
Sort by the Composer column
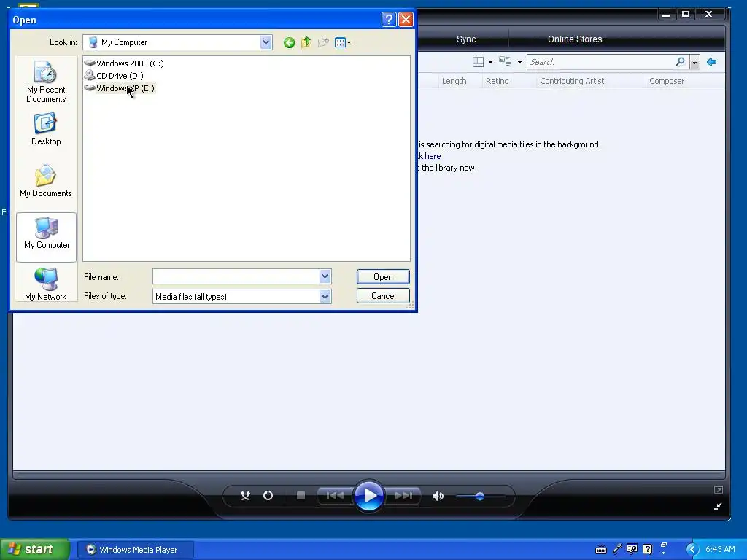(667, 81)
